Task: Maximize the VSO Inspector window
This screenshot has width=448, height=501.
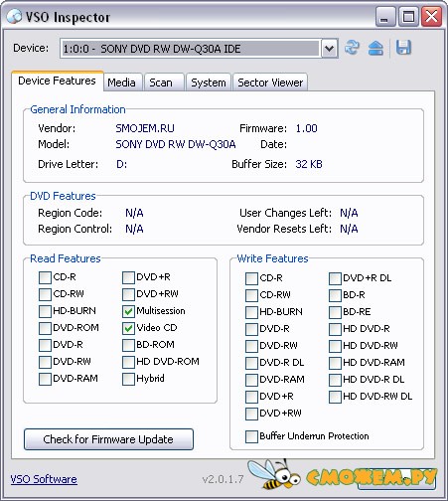Action: pos(408,16)
